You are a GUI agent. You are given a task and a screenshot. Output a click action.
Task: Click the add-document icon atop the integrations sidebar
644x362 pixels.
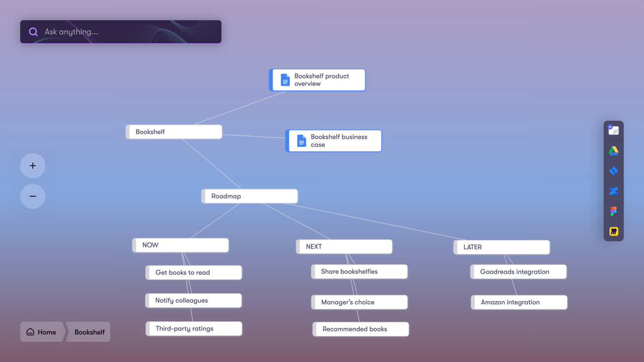pyautogui.click(x=613, y=130)
